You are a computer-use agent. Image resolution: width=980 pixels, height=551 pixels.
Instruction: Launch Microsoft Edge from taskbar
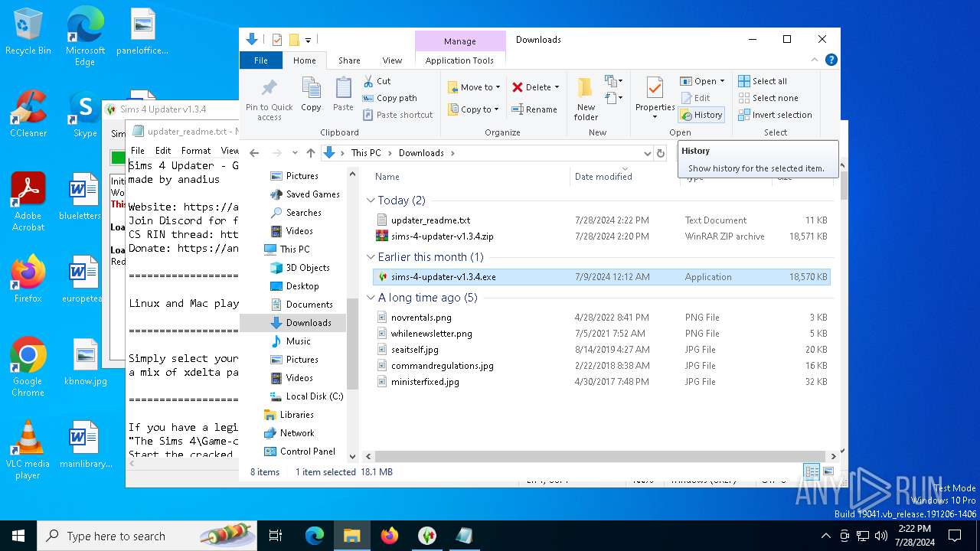point(315,536)
